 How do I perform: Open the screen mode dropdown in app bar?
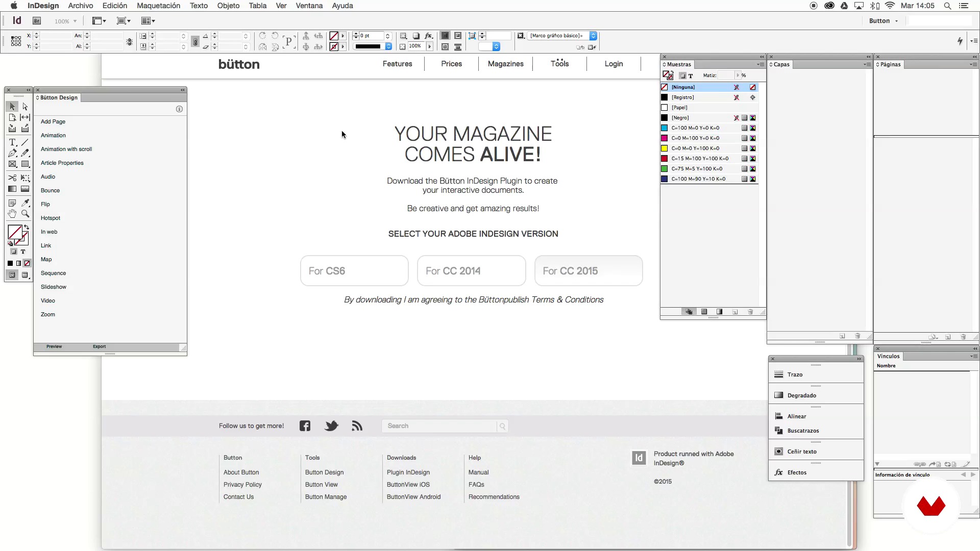124,21
